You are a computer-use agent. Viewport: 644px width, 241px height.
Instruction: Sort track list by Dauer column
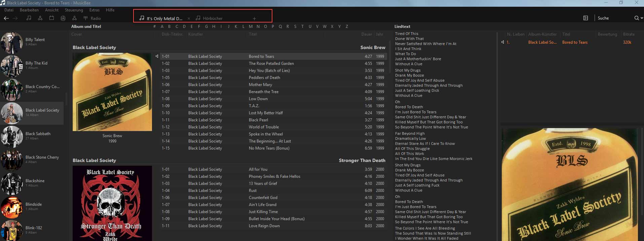point(367,34)
